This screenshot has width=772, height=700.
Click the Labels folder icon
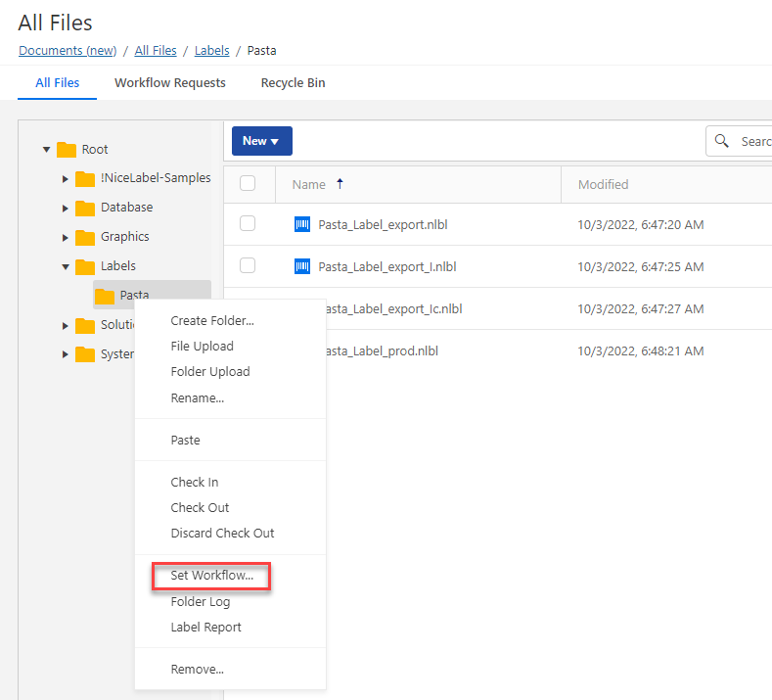pos(85,266)
